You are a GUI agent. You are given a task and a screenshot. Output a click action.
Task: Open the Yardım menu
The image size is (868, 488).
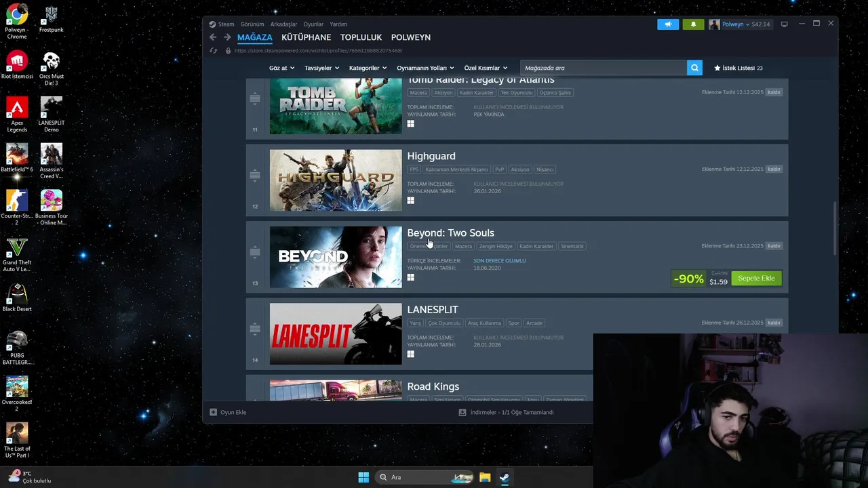pyautogui.click(x=338, y=24)
